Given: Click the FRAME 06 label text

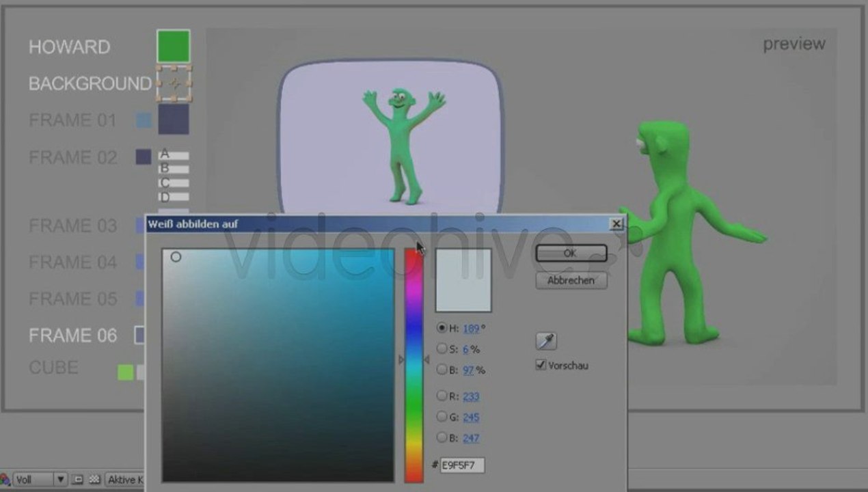Looking at the screenshot, I should point(72,336).
